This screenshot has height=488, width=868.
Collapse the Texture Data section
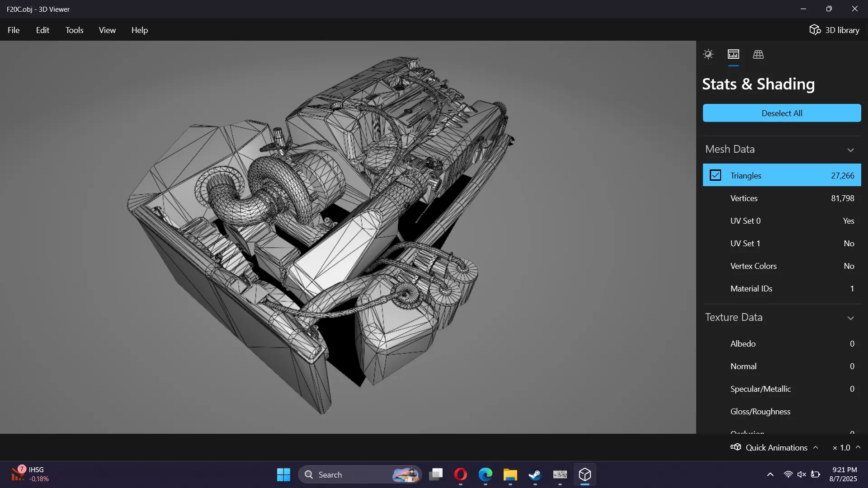(x=850, y=318)
